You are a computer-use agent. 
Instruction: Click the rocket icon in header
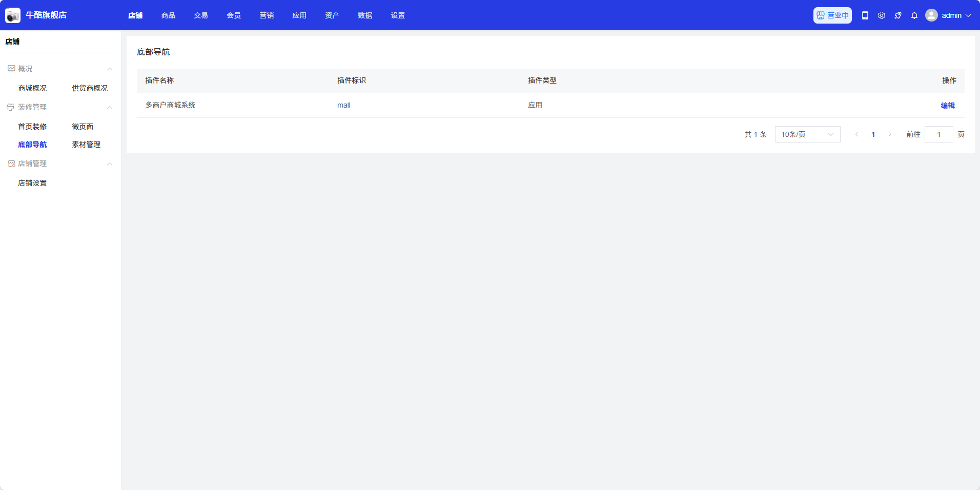click(898, 15)
